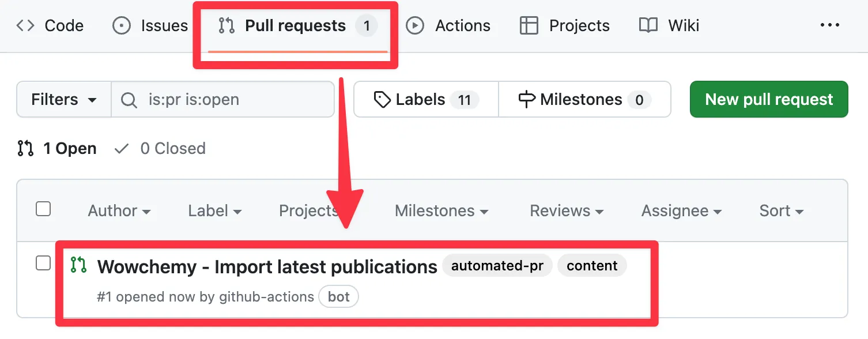Screen dimensions: 868x339
Task: Click the Milestones signpost icon
Action: point(527,100)
